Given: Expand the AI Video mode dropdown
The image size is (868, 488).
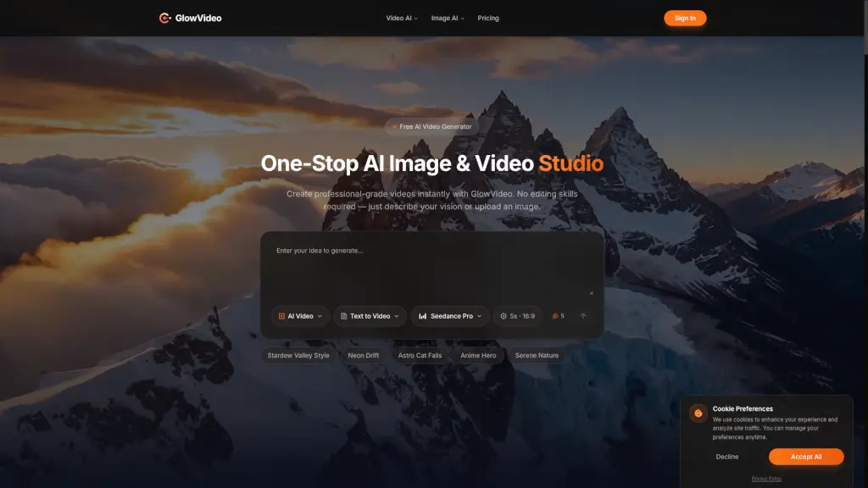Looking at the screenshot, I should tap(300, 316).
